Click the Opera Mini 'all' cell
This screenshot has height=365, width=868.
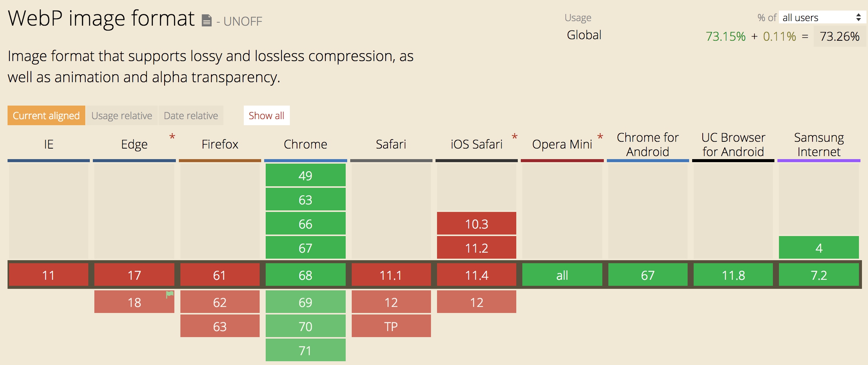click(x=562, y=275)
